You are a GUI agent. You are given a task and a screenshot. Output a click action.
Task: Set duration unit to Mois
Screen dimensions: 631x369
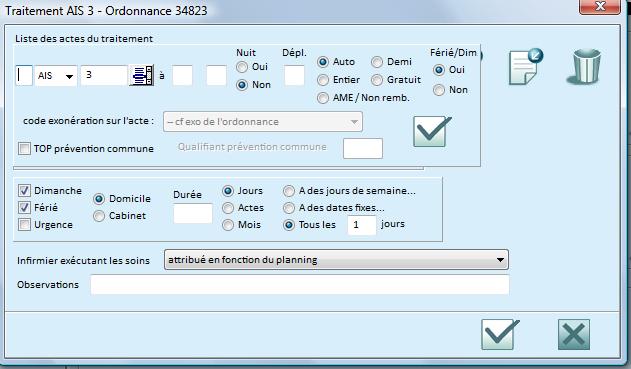point(228,225)
